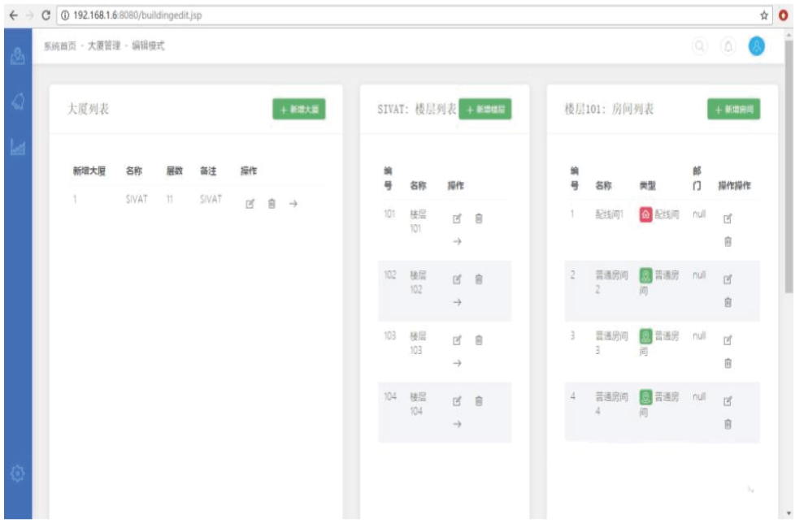
Task: Click the arrow icon to open SIVAT floors
Action: click(x=293, y=204)
